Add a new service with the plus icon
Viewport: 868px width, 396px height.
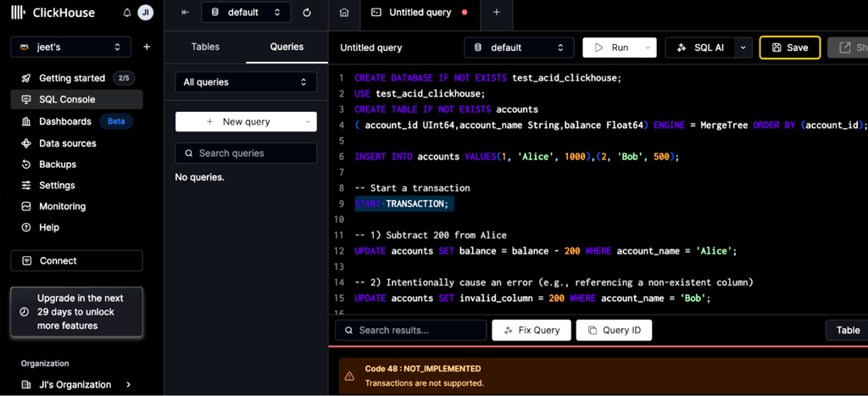pyautogui.click(x=147, y=47)
